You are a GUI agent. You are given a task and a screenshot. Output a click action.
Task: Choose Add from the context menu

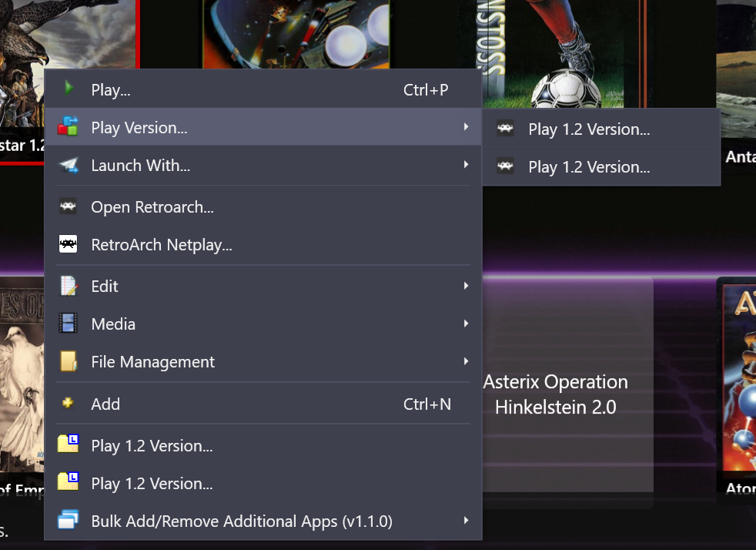click(263, 404)
